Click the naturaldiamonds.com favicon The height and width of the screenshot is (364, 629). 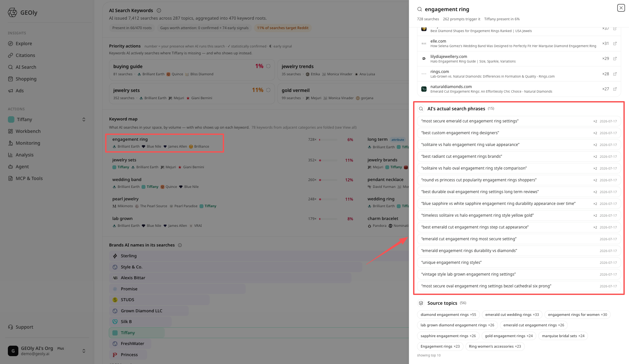coord(424,89)
